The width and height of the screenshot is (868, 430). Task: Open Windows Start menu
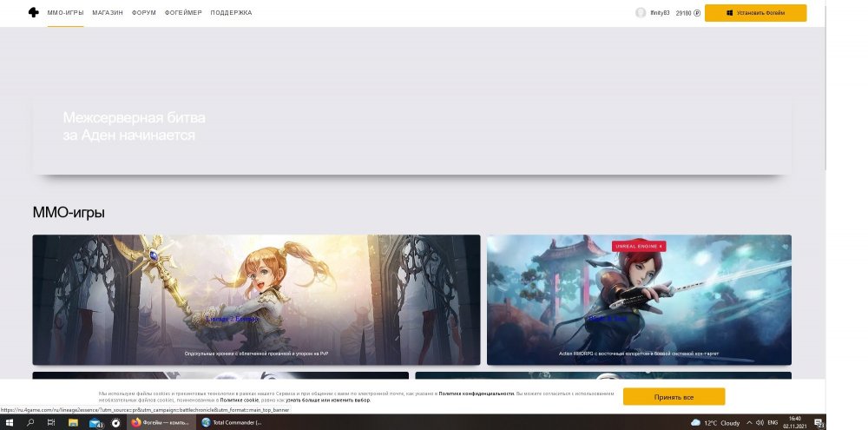point(10,422)
